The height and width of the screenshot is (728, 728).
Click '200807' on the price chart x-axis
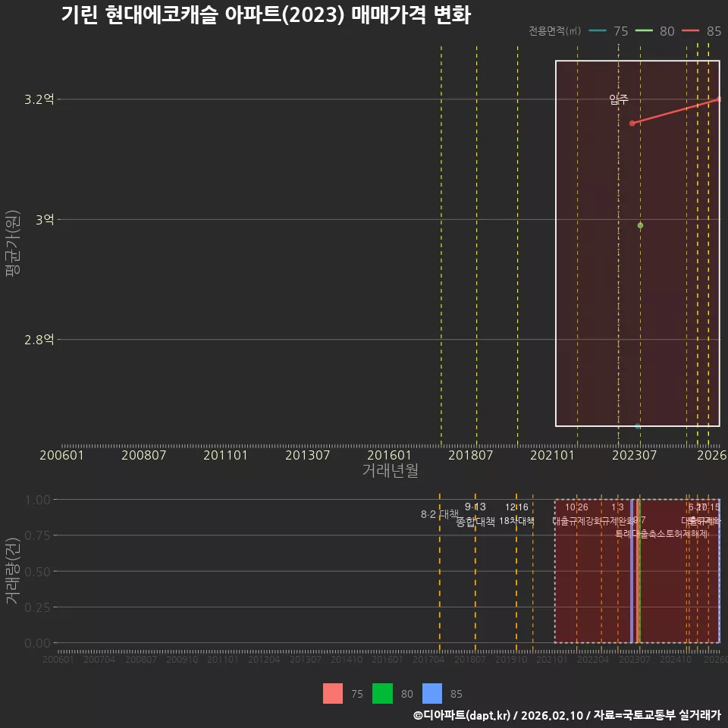pos(143,455)
